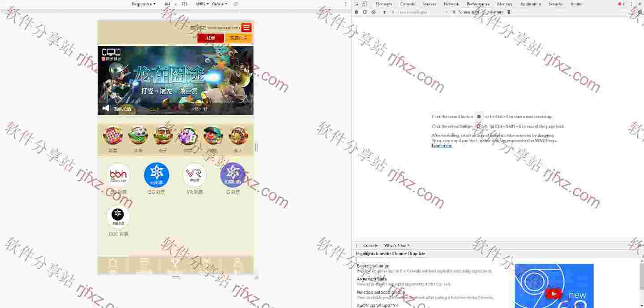Open the VR lottery icon
This screenshot has width=644, height=308.
tap(194, 175)
